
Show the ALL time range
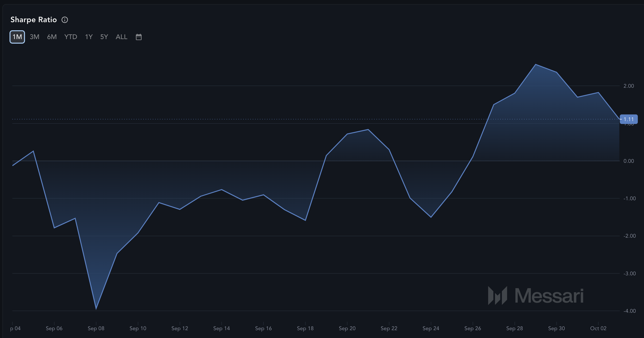click(122, 37)
